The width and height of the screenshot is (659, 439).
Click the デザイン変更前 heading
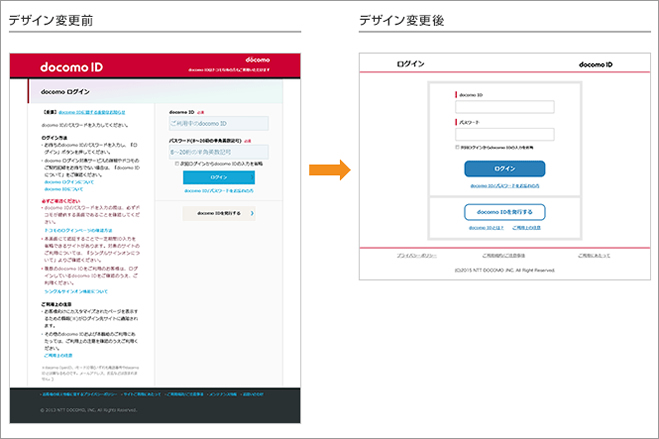51,20
